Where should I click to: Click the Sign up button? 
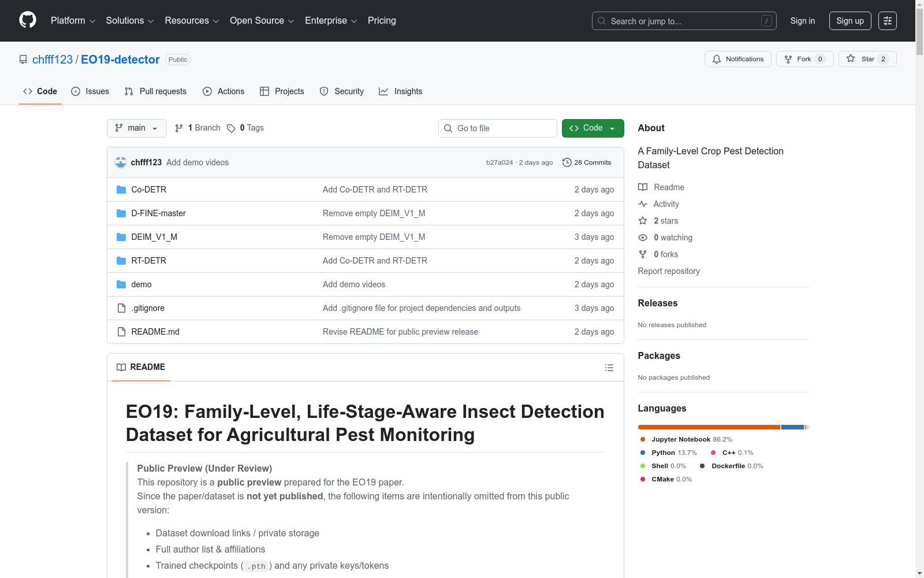pyautogui.click(x=850, y=21)
